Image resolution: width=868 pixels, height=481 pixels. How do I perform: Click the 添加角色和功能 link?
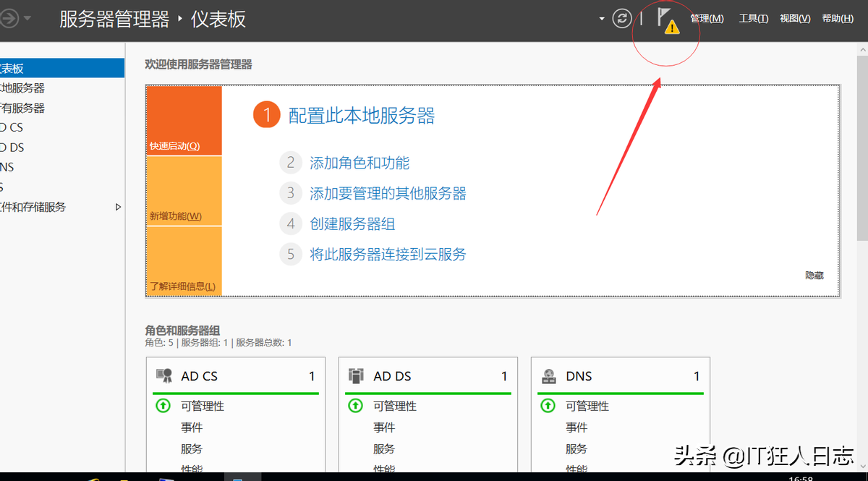359,163
